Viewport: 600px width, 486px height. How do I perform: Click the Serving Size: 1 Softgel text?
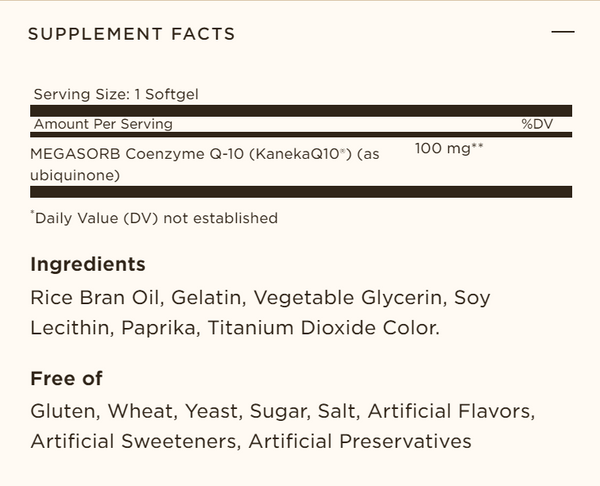[116, 94]
